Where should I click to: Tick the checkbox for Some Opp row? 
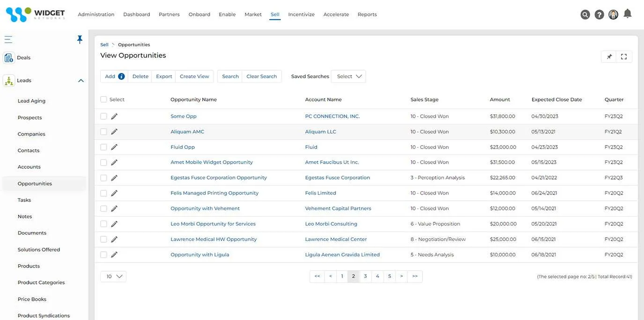(104, 116)
